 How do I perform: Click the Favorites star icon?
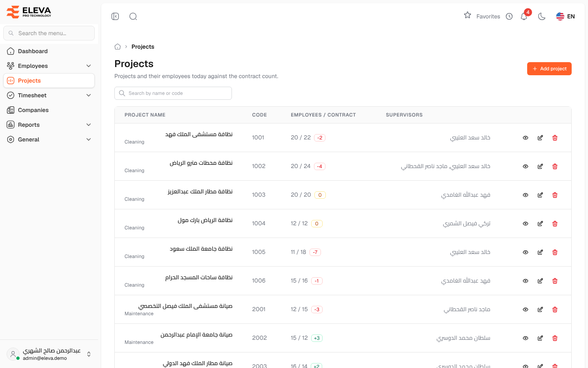tap(468, 15)
